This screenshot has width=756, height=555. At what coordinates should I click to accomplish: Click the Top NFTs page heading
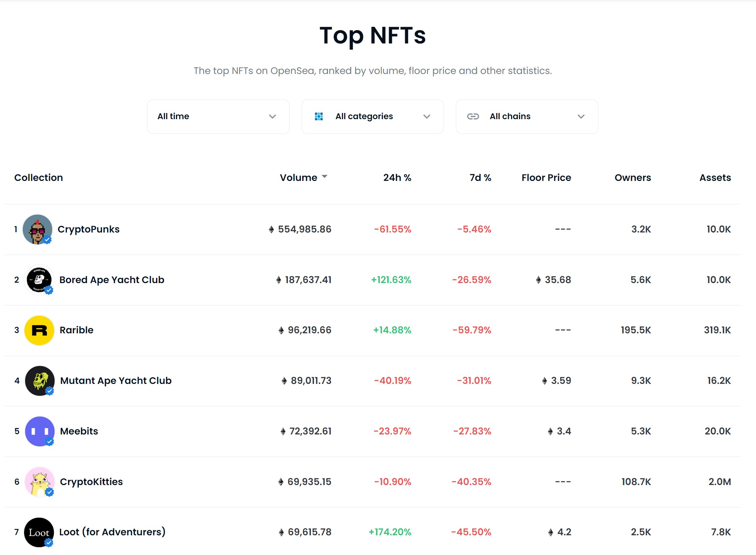372,36
